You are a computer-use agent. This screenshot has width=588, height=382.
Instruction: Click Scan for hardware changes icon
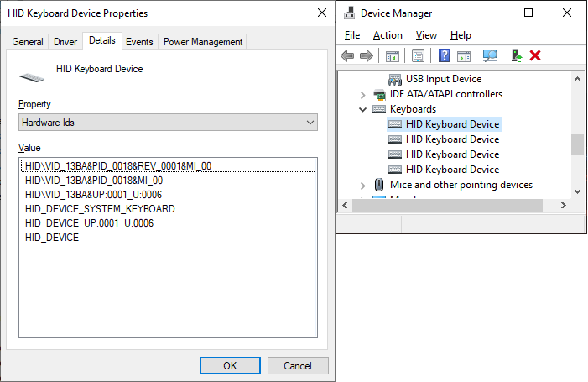coord(490,55)
